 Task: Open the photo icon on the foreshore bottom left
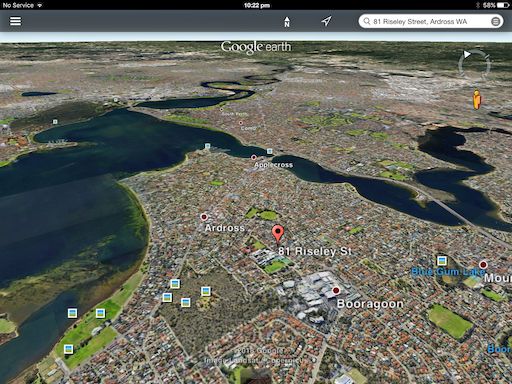(68, 349)
